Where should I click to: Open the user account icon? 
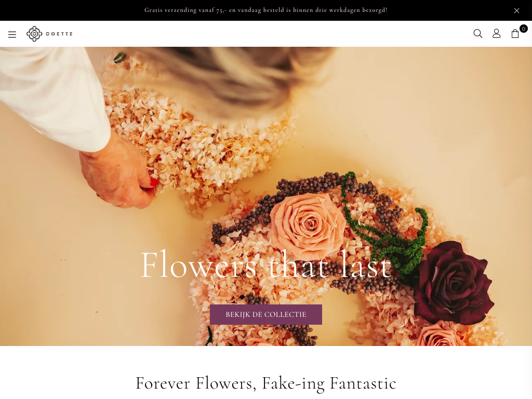496,33
